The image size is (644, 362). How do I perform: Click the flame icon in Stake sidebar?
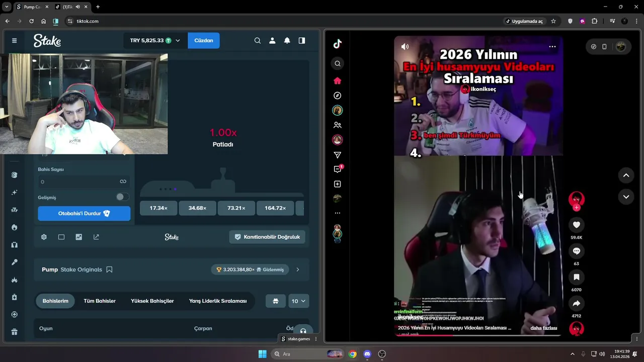(x=14, y=227)
